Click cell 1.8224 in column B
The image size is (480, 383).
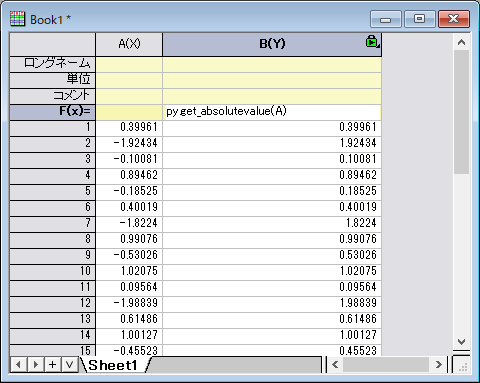click(x=272, y=224)
